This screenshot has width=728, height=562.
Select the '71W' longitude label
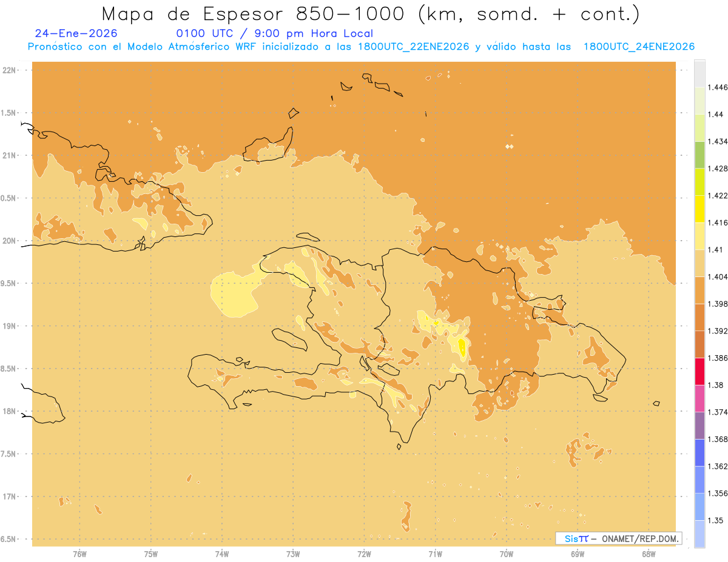435,554
